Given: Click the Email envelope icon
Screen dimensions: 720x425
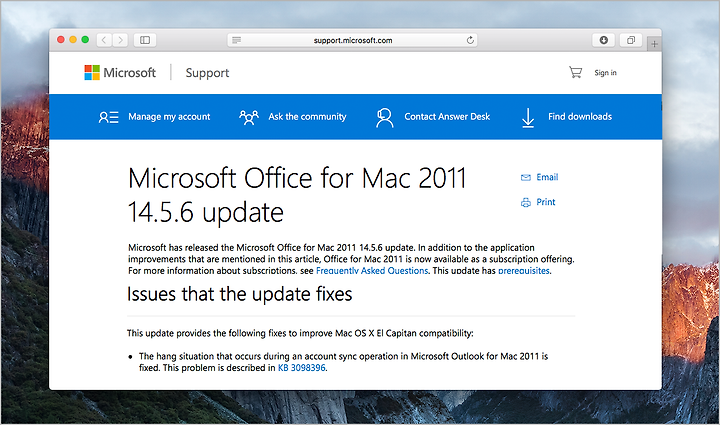Looking at the screenshot, I should pyautogui.click(x=526, y=178).
